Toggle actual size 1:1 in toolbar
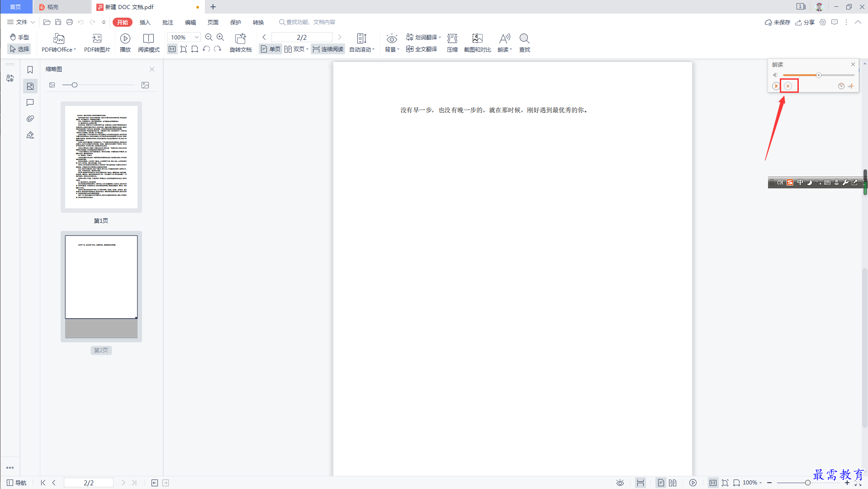This screenshot has height=489, width=868. [172, 49]
